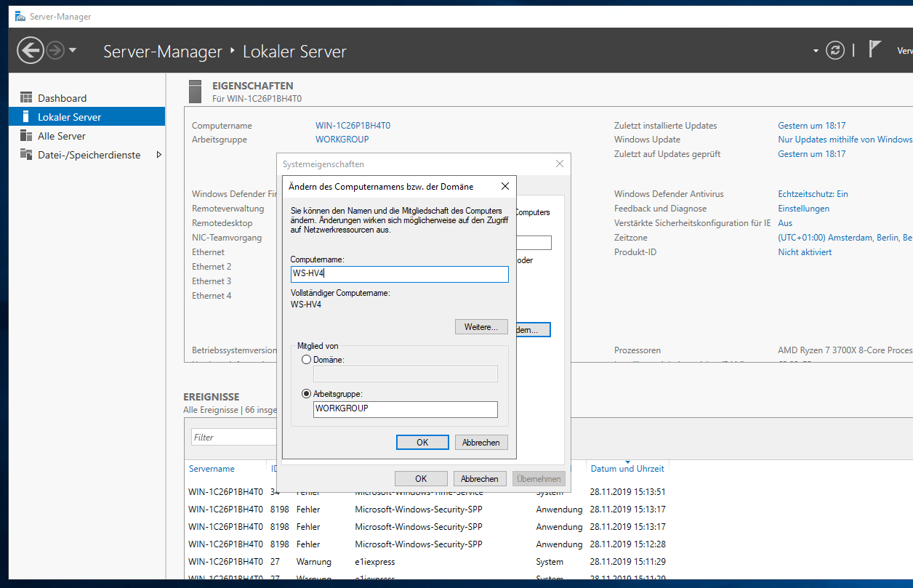Viewport: 913px width, 588px height.
Task: Click OK in Systemeigenschaften dialog
Action: (421, 478)
